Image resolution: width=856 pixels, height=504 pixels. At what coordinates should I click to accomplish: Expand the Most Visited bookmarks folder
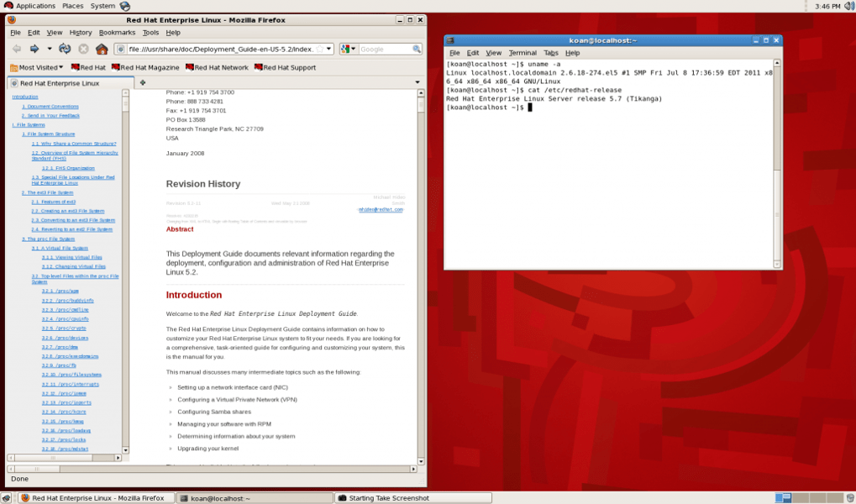coord(37,68)
